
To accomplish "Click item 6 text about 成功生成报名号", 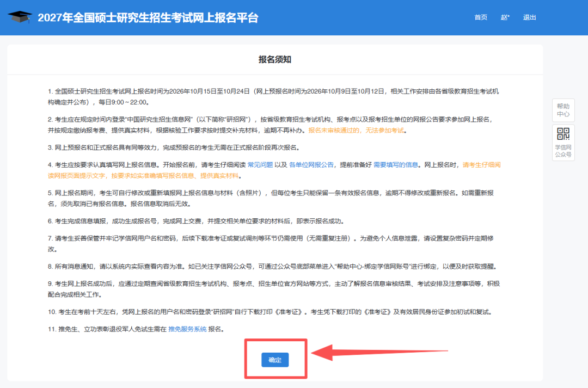I will click(x=196, y=221).
